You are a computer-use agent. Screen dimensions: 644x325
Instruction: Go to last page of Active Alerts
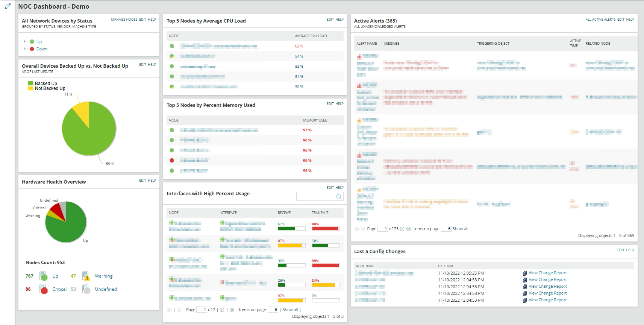(x=408, y=229)
